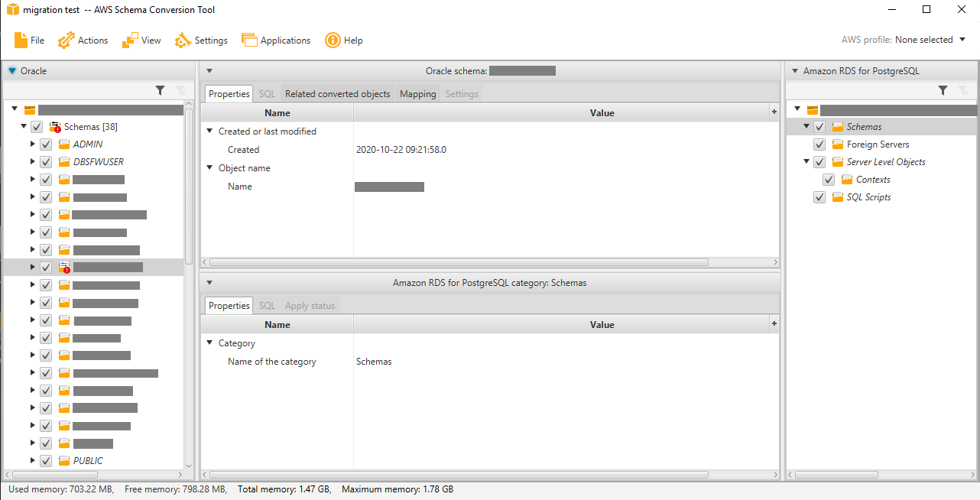This screenshot has width=980, height=500.
Task: Open the AWS profile dropdown
Action: coord(961,40)
